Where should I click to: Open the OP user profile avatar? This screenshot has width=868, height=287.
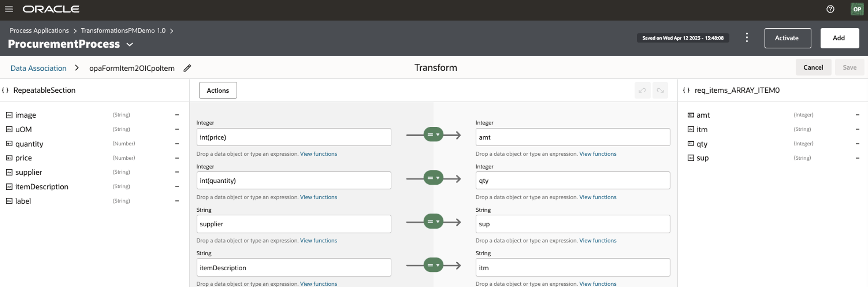pos(857,9)
